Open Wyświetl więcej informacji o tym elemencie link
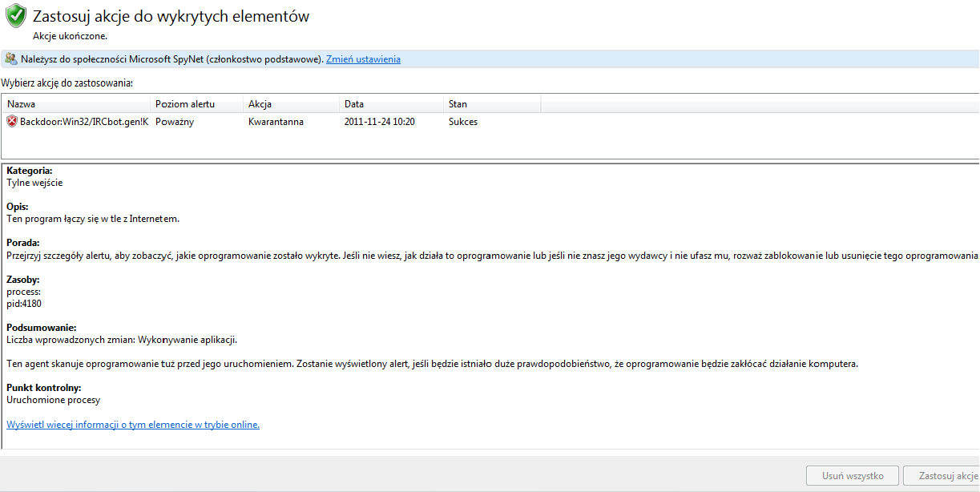 133,425
